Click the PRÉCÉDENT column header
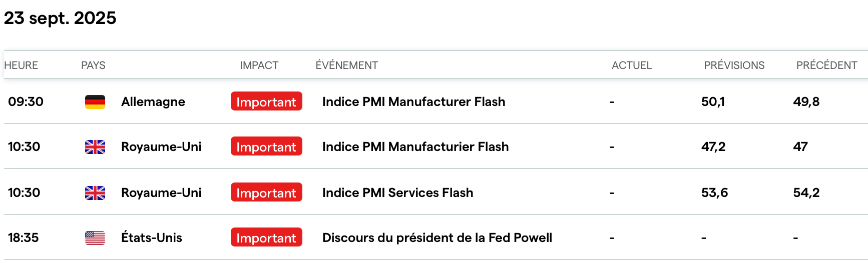This screenshot has width=868, height=262. pyautogui.click(x=826, y=65)
